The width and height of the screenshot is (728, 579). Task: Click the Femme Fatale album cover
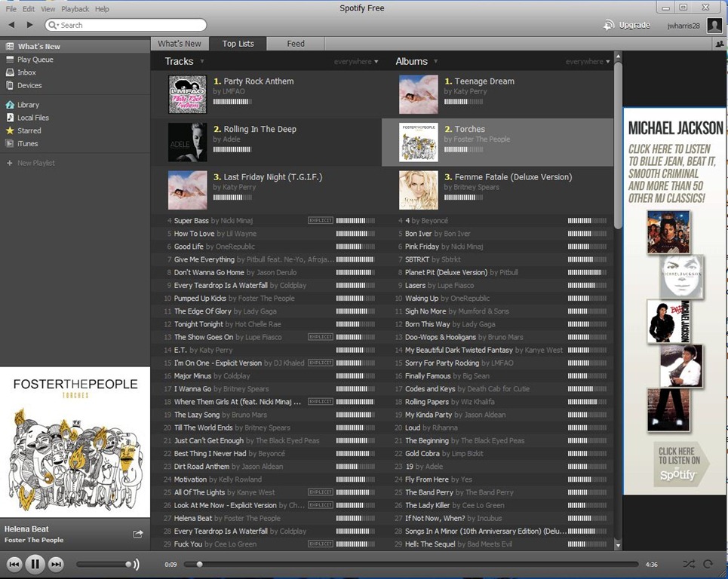point(419,190)
